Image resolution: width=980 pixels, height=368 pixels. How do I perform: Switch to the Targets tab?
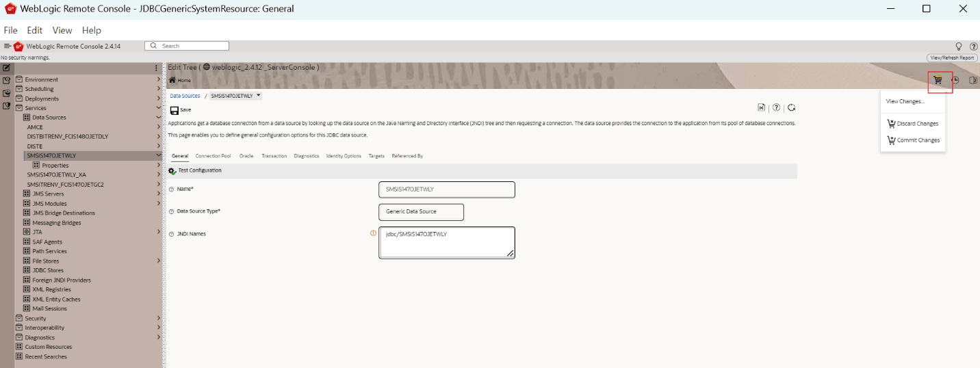point(376,156)
